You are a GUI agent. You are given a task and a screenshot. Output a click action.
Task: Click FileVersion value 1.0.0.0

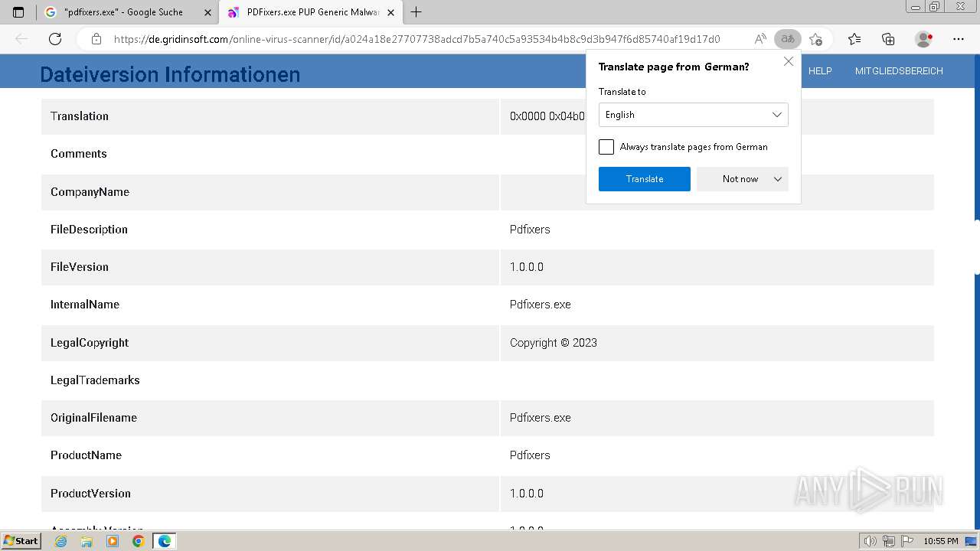[527, 267]
